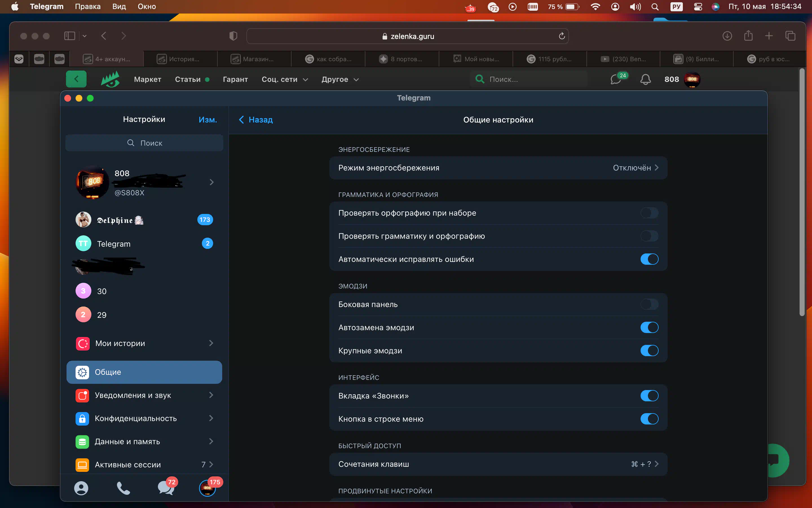Open Safari sidebar dropdown arrow
812x508 pixels.
click(x=85, y=36)
